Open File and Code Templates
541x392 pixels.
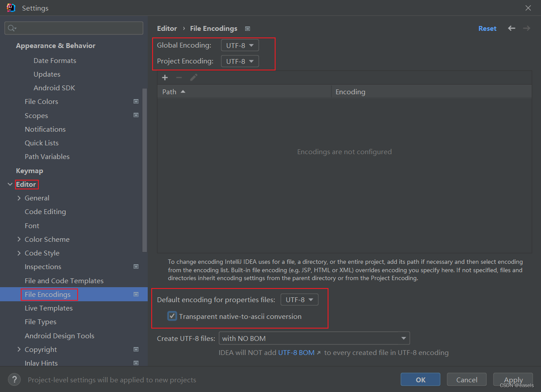click(x=64, y=281)
